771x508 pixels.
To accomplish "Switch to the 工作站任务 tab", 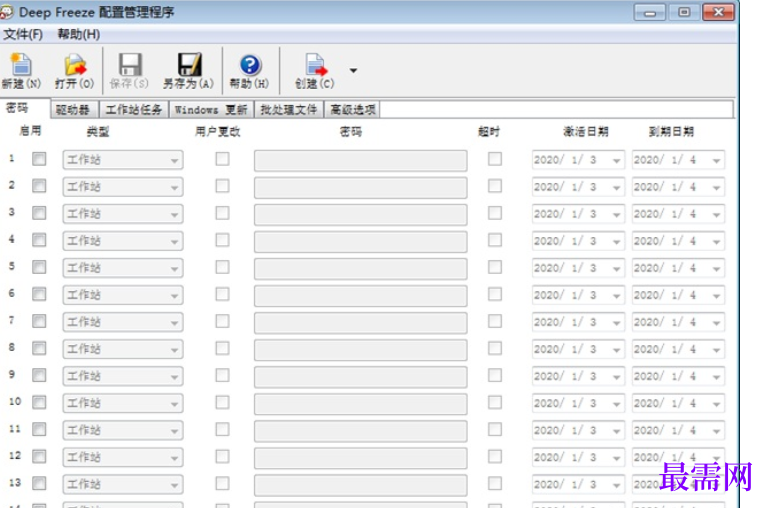I will click(134, 110).
